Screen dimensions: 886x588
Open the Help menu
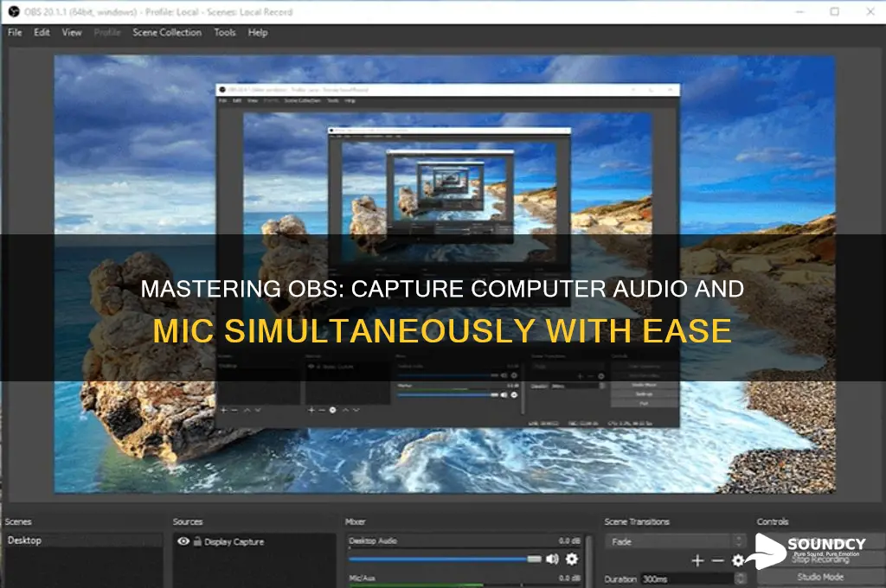pos(258,33)
